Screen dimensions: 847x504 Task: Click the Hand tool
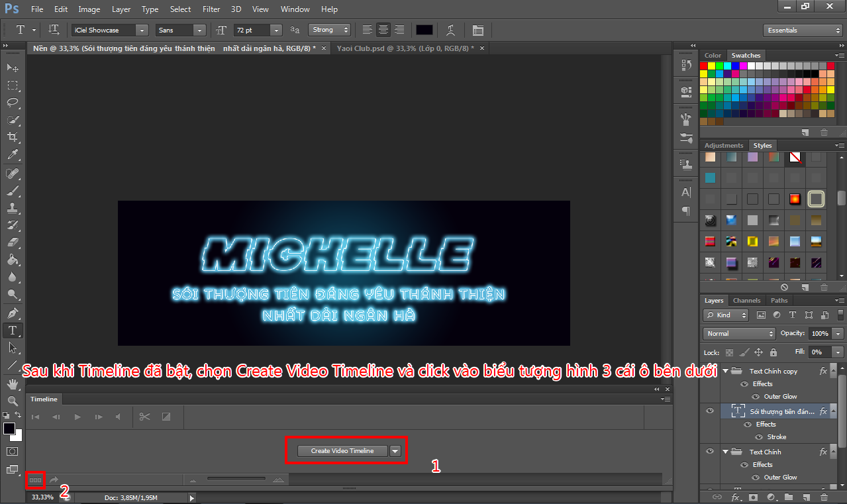[13, 383]
